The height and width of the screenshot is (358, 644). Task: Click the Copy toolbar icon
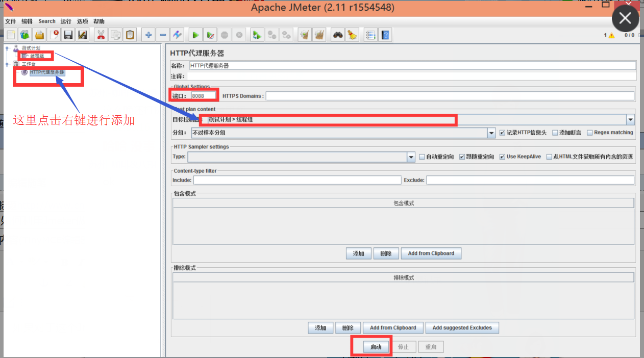pos(115,35)
